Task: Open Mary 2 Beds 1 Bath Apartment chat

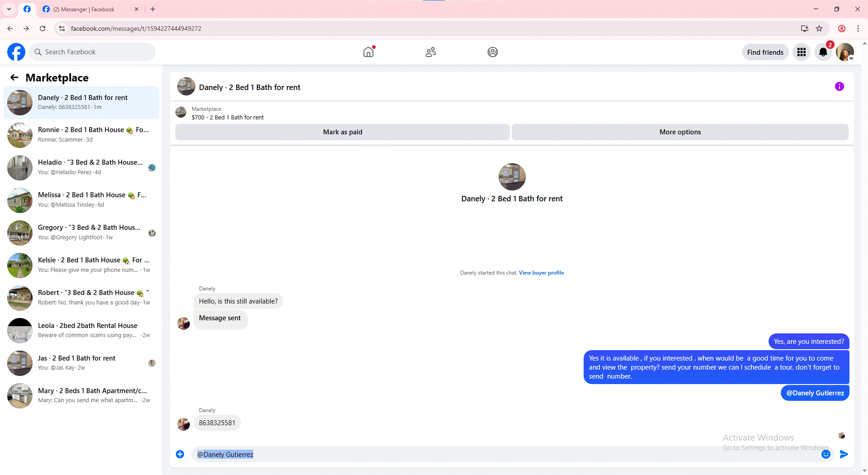Action: click(x=81, y=395)
